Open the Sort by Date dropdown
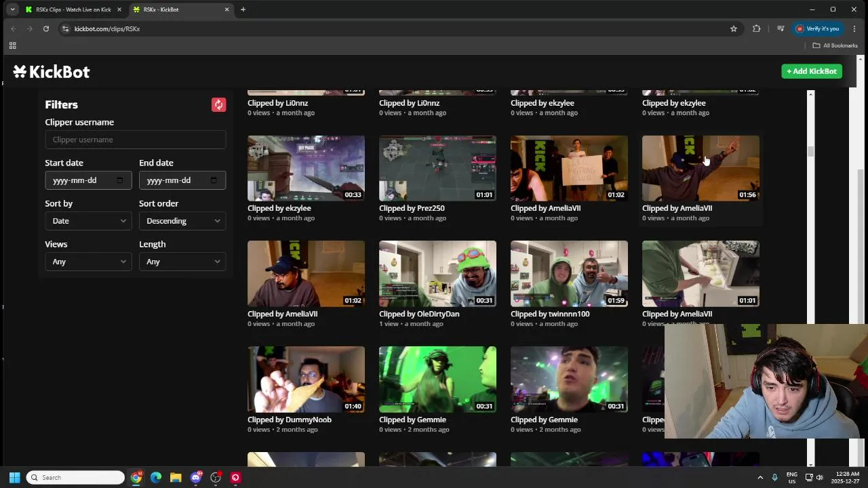868x488 pixels. pos(88,221)
